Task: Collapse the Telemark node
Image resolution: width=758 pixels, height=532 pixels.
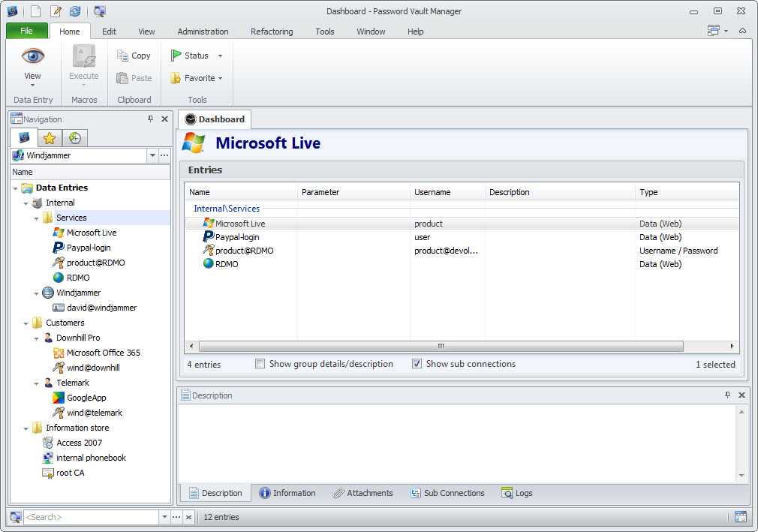Action: click(36, 383)
